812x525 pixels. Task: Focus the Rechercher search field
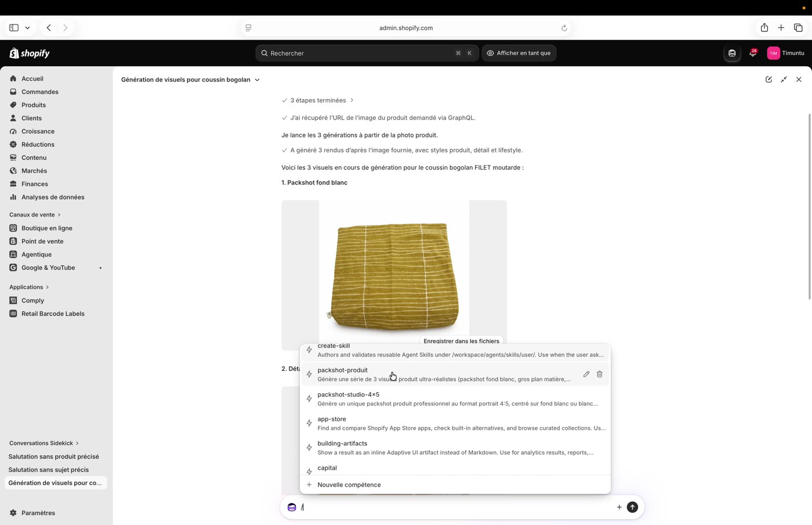pos(367,53)
